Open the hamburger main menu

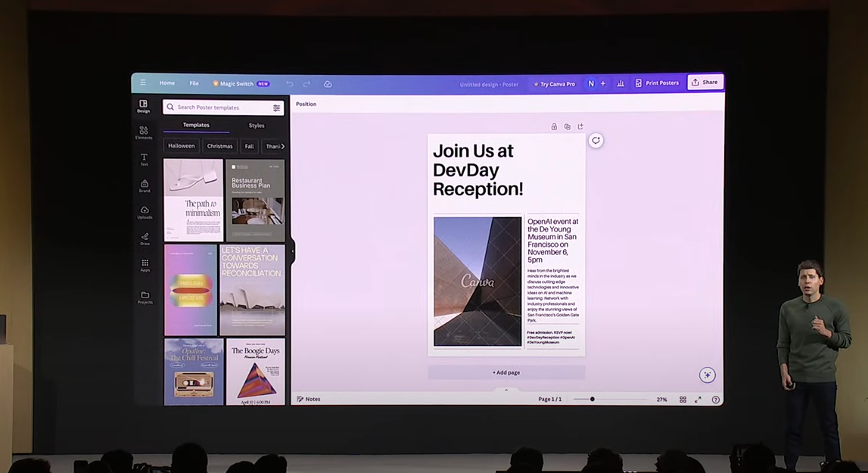[x=142, y=83]
